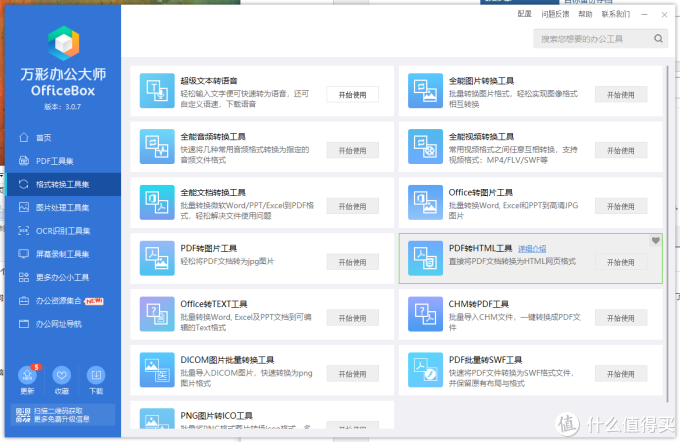The height and width of the screenshot is (442, 680).
Task: Click 开始使用 for Office转TEXT工具
Action: coord(353,318)
